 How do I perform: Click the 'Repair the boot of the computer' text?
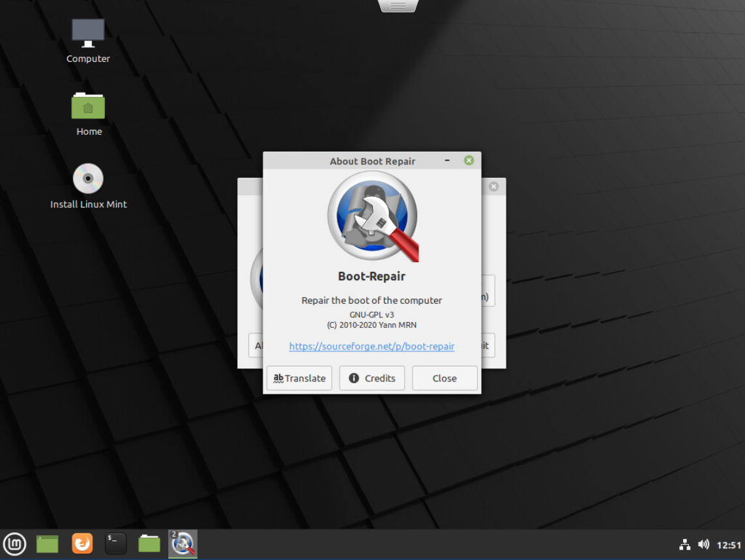point(372,301)
